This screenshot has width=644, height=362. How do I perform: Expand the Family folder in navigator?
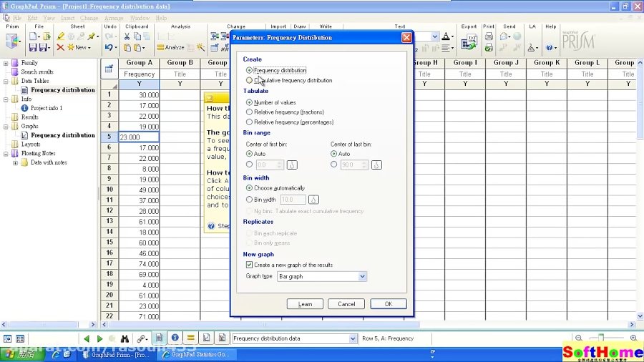[x=6, y=63]
